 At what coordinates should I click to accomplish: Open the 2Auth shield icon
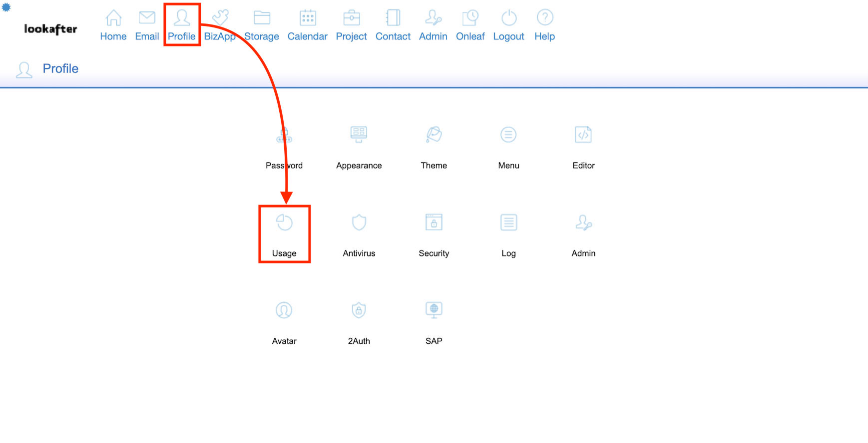coord(359,310)
